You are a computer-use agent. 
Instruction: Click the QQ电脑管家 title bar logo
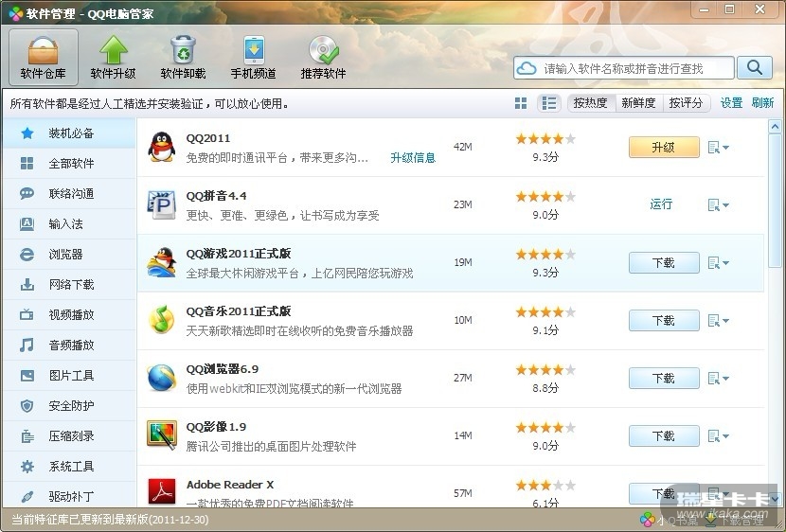click(16, 13)
